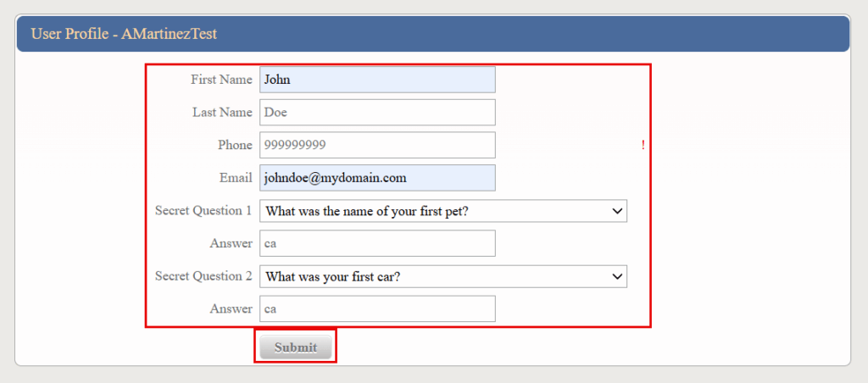Screen dimensions: 868x383
Task: Click into the Last Name text box
Action: pyautogui.click(x=377, y=112)
